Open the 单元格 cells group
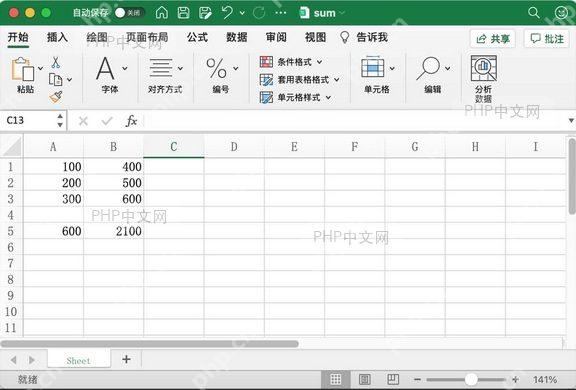 (377, 75)
